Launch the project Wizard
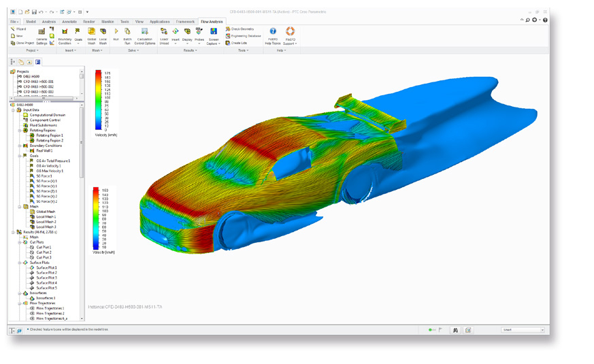This screenshot has width=594, height=364. 18,29
